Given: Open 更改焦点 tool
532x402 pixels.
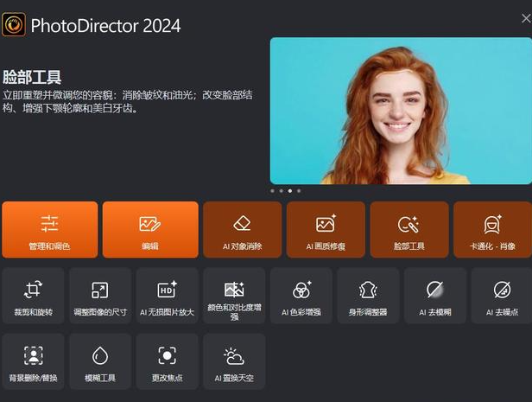Looking at the screenshot, I should [x=167, y=361].
